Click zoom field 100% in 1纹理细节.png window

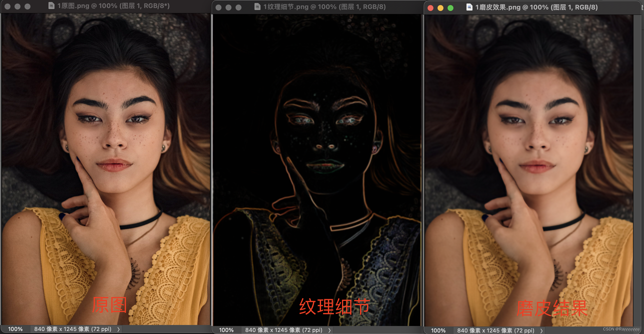point(226,330)
